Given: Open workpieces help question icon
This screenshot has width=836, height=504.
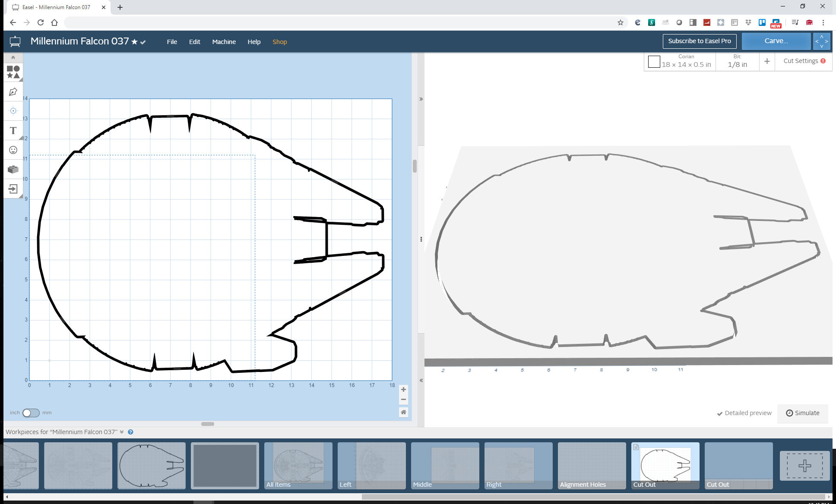Looking at the screenshot, I should click(x=130, y=432).
